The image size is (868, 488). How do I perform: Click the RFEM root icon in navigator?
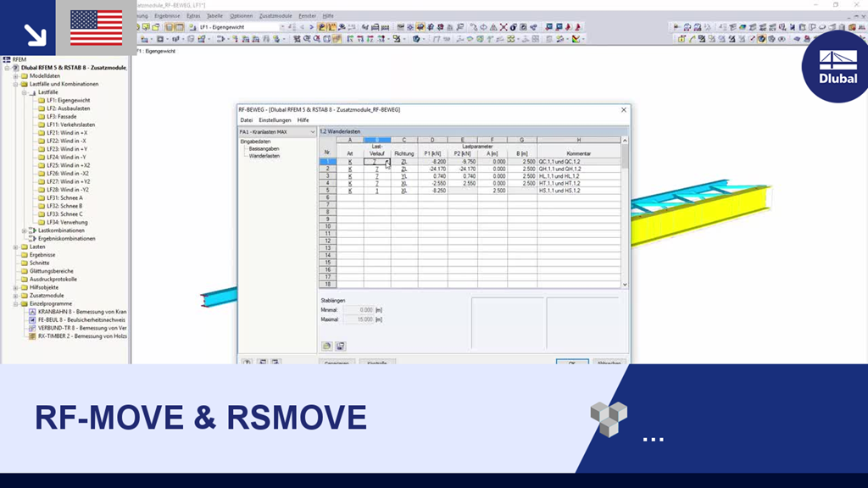tap(7, 59)
